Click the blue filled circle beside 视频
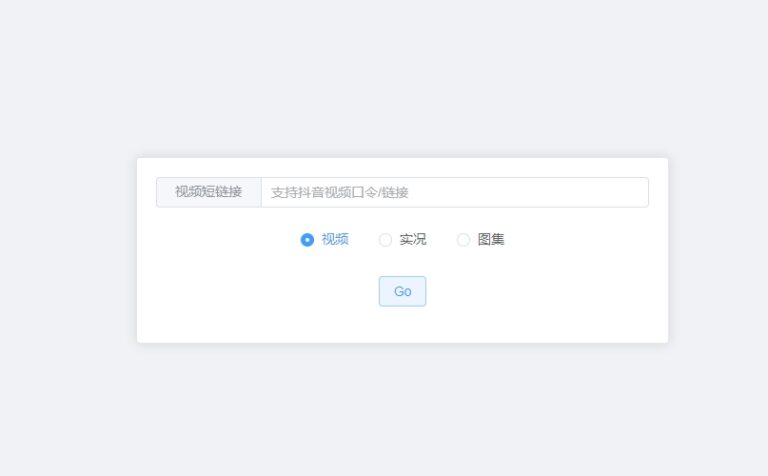The width and height of the screenshot is (768, 476). tap(307, 240)
